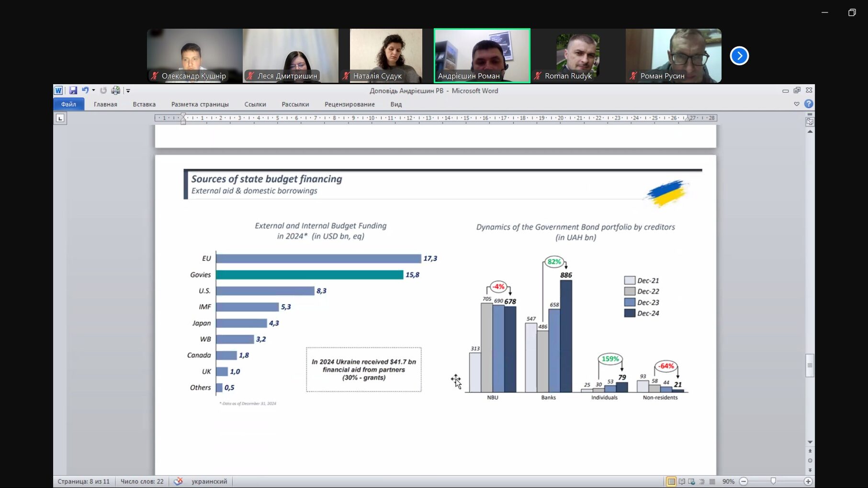Click the Redo icon in Quick Access Toolbar
868x488 pixels.
click(103, 90)
